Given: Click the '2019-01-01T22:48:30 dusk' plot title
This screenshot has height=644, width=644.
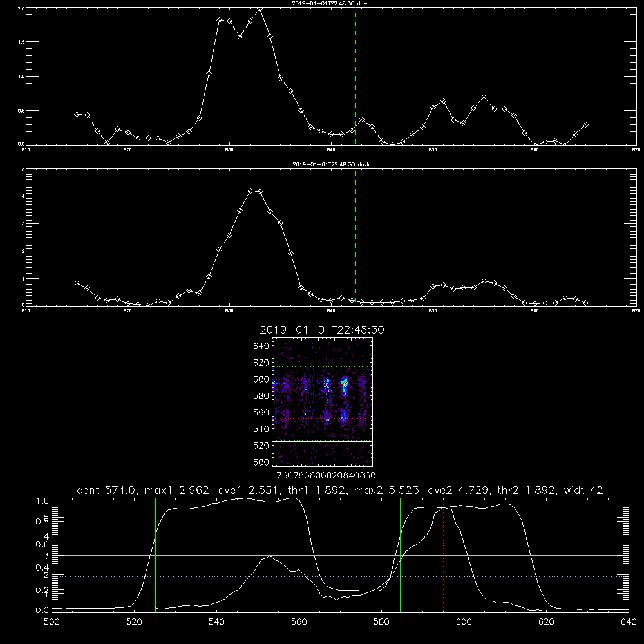Looking at the screenshot, I should (x=331, y=164).
